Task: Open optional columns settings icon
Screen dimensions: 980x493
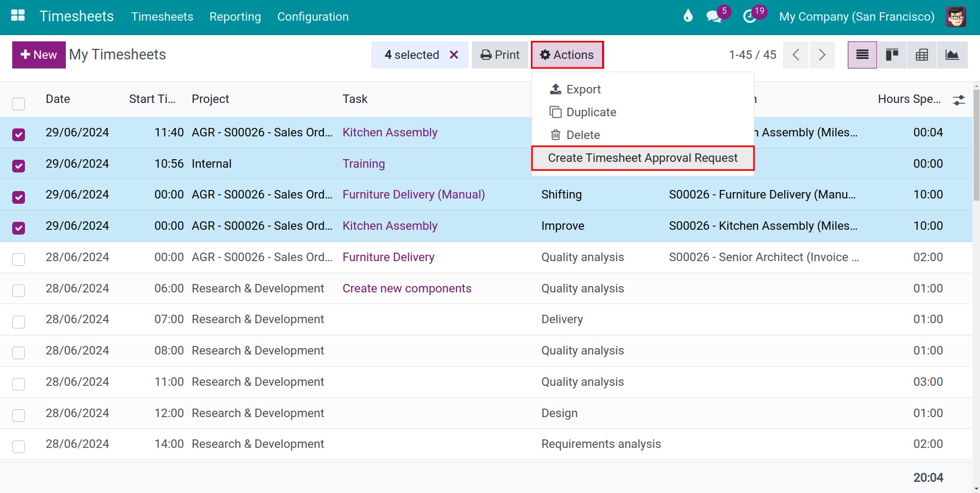Action: (959, 100)
